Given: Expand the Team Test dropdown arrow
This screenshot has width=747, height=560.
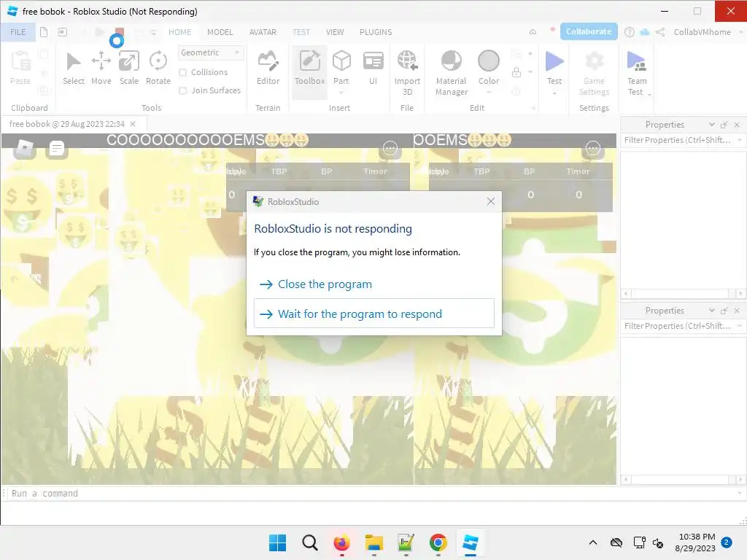Looking at the screenshot, I should [650, 94].
